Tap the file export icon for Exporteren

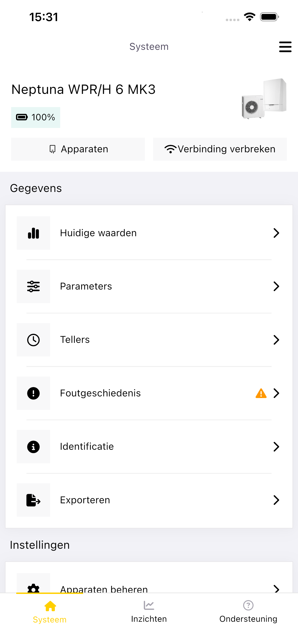pyautogui.click(x=33, y=500)
